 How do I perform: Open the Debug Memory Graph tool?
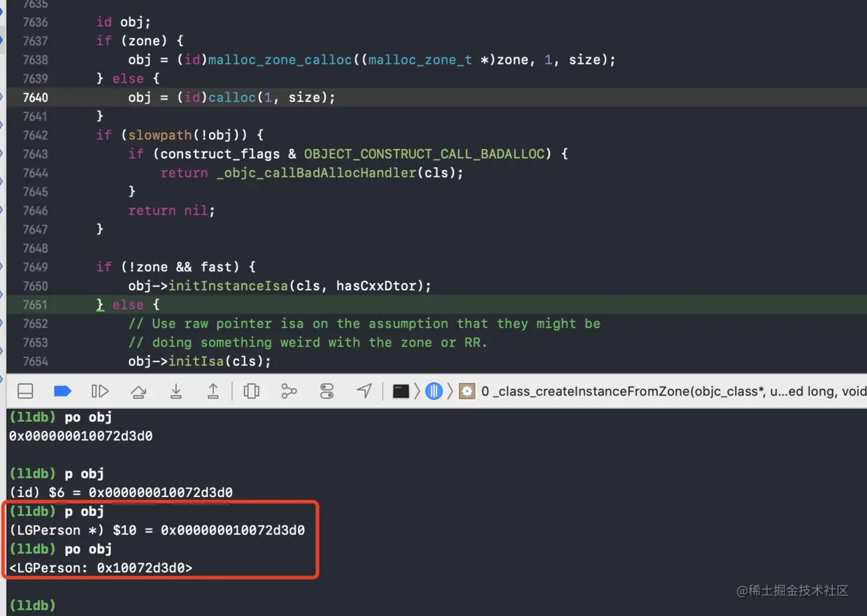pos(289,391)
